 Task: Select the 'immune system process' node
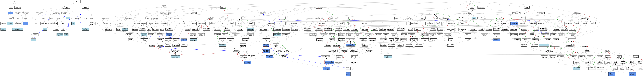pos(500,18)
